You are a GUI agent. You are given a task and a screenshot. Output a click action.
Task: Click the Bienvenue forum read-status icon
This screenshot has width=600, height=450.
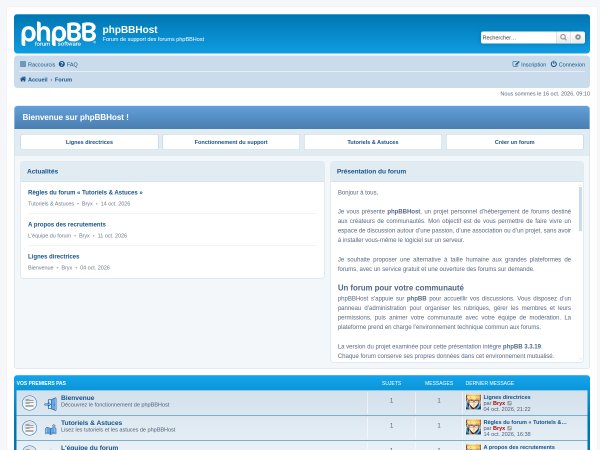click(x=29, y=403)
